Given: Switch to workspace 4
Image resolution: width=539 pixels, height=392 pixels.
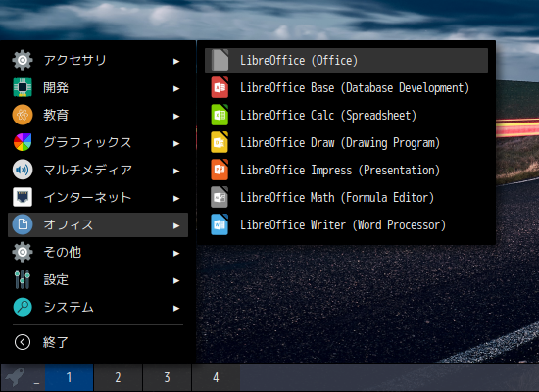Looking at the screenshot, I should click(x=216, y=377).
